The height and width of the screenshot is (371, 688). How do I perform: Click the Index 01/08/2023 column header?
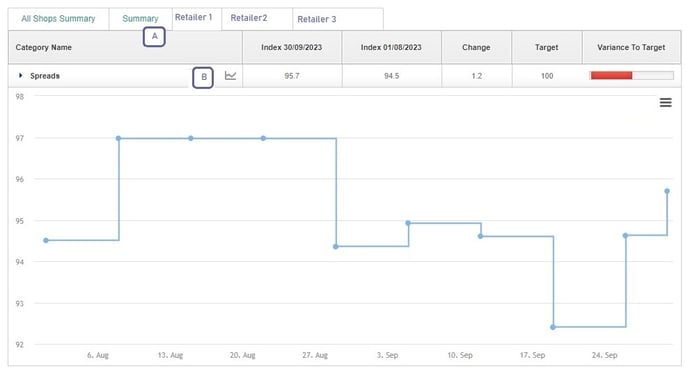click(x=391, y=47)
